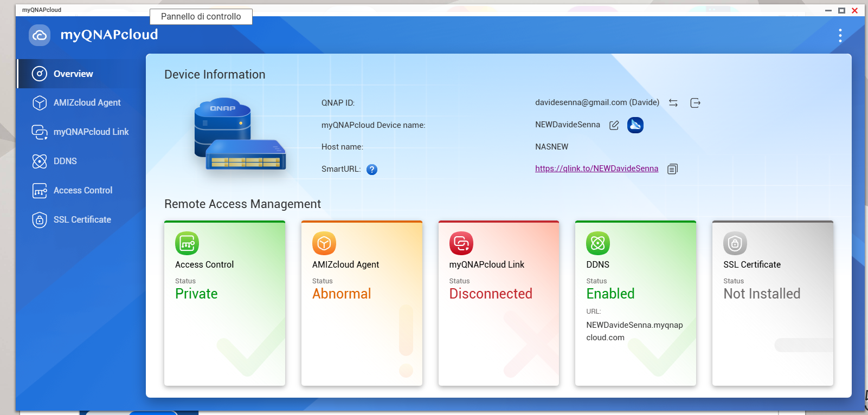Image resolution: width=868 pixels, height=415 pixels.
Task: Select Overview in the sidebar
Action: pos(73,74)
